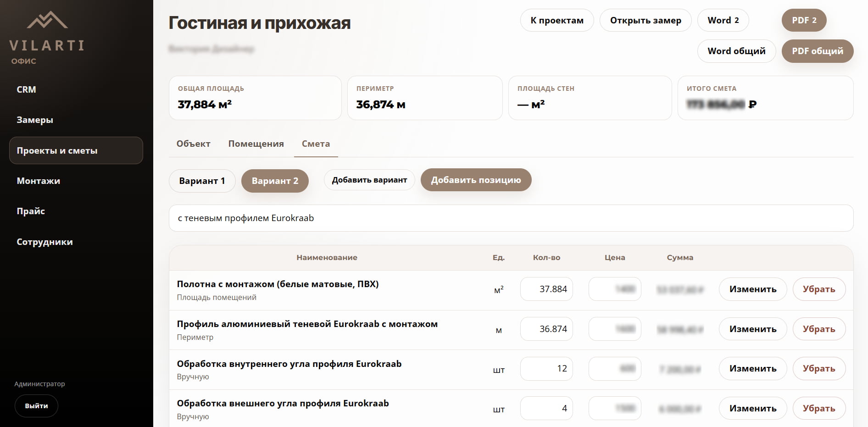
Task: Return via К проектам button
Action: [557, 20]
